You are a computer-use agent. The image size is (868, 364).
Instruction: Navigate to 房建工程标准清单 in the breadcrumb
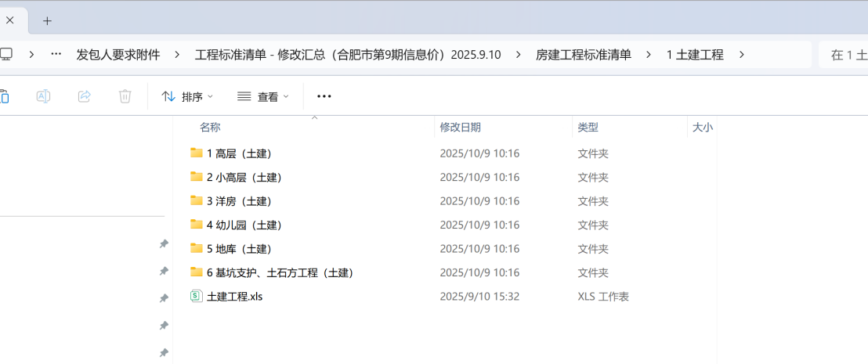click(583, 55)
